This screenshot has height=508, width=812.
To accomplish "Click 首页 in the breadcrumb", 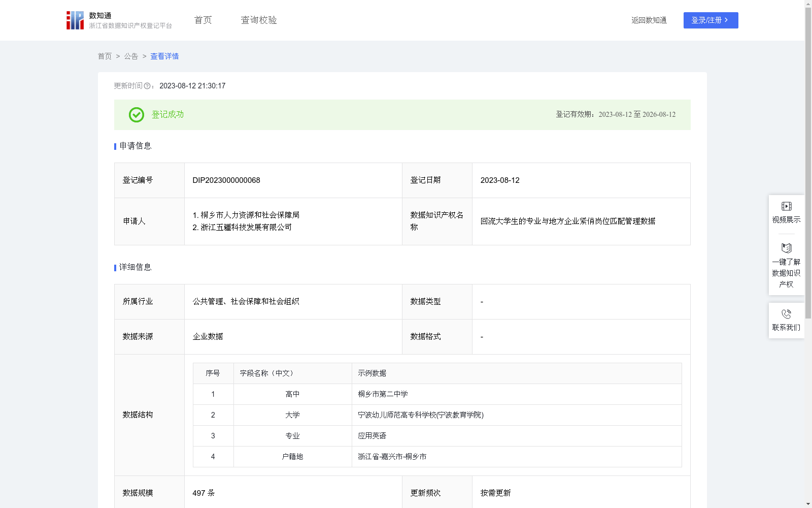I will coord(105,56).
